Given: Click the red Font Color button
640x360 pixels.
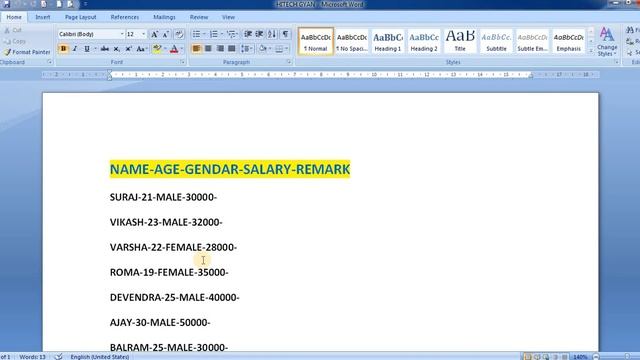Looking at the screenshot, I should click(174, 49).
